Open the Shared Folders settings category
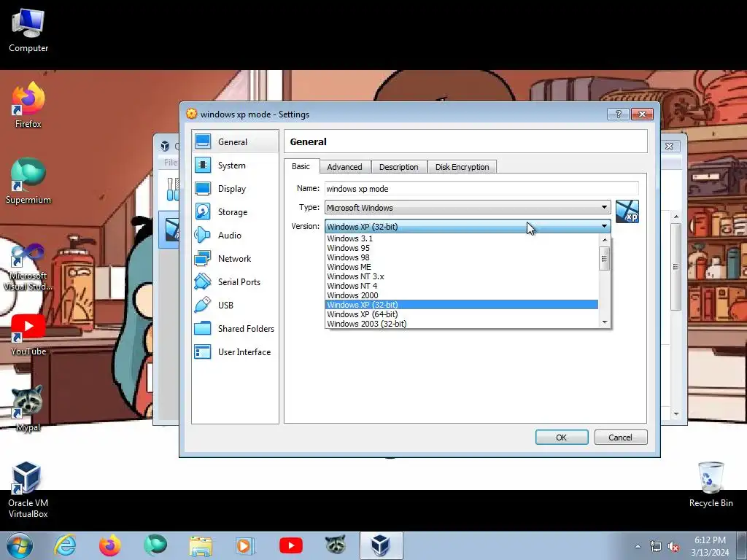Viewport: 747px width, 560px height. pos(235,329)
